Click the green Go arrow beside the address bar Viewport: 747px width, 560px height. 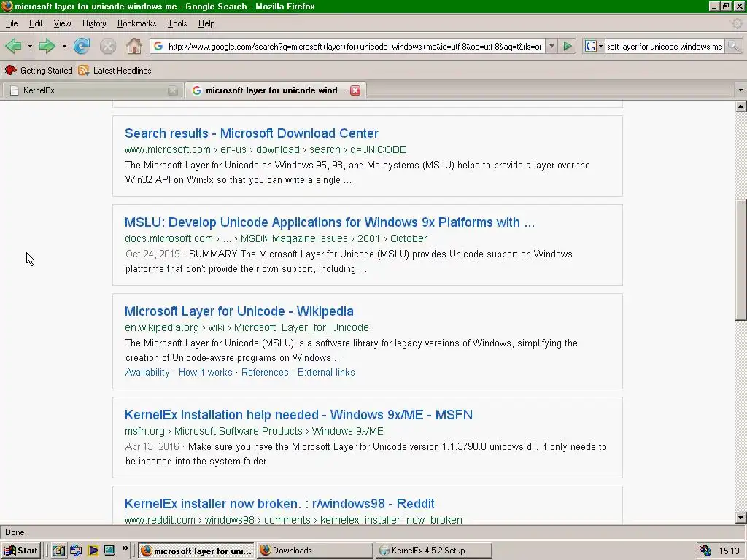click(568, 46)
